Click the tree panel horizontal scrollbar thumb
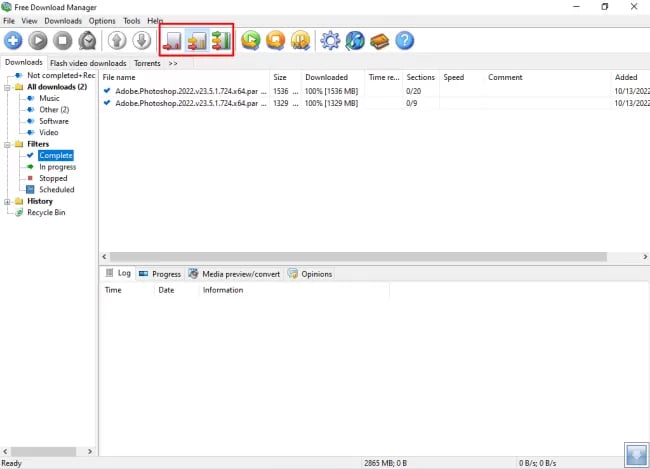The image size is (650, 469). (43, 451)
